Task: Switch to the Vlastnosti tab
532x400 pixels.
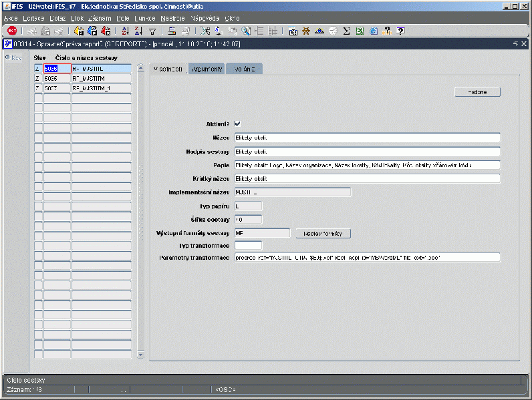Action: click(168, 69)
